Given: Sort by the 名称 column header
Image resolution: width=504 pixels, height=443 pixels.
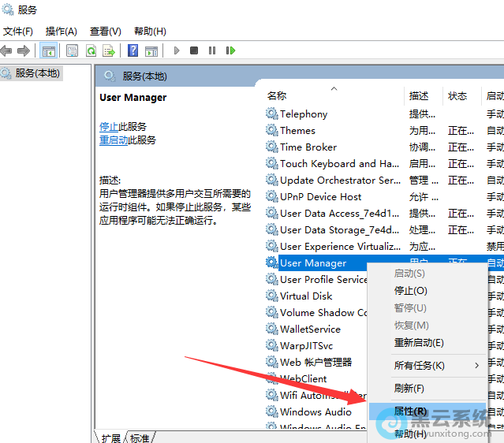Looking at the screenshot, I should [277, 96].
